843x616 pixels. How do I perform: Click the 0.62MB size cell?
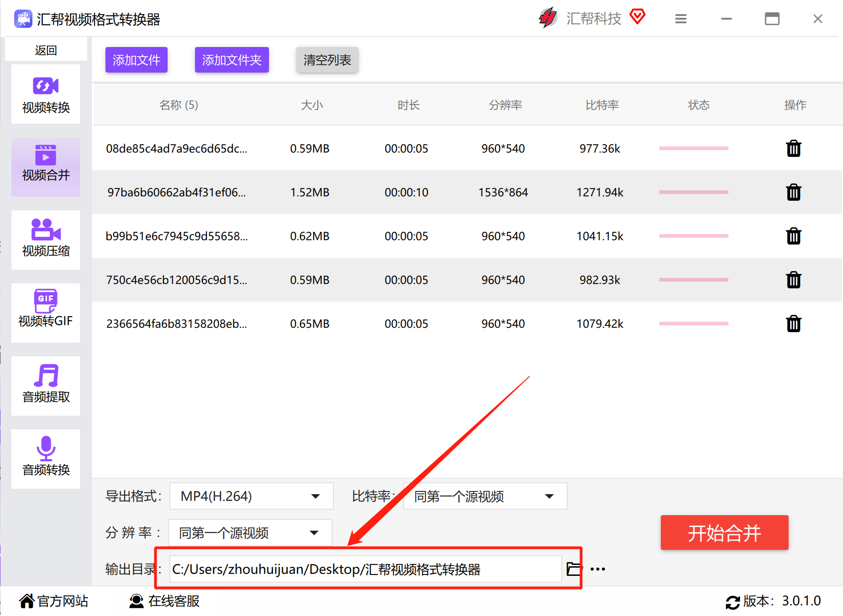[310, 236]
